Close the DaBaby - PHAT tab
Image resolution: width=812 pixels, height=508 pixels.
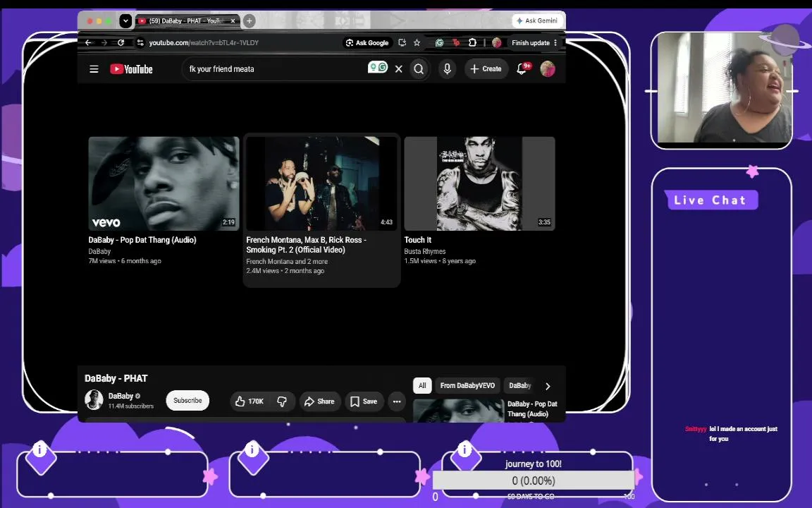[x=233, y=20]
